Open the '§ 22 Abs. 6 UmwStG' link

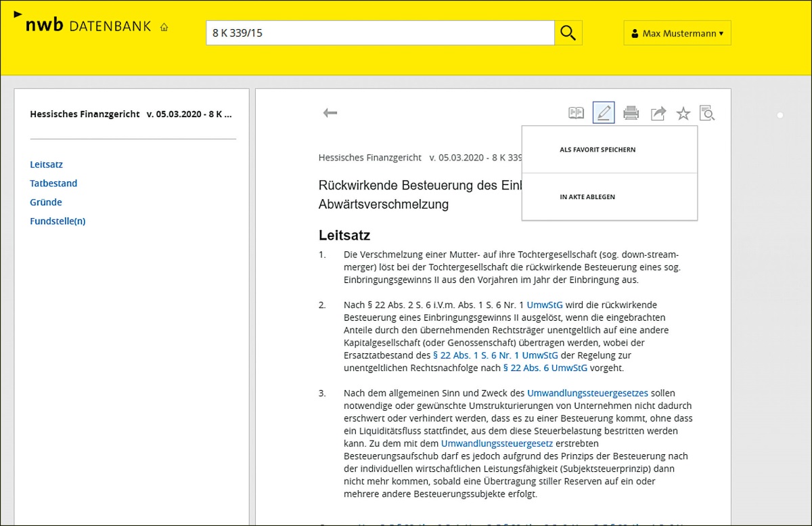point(545,368)
